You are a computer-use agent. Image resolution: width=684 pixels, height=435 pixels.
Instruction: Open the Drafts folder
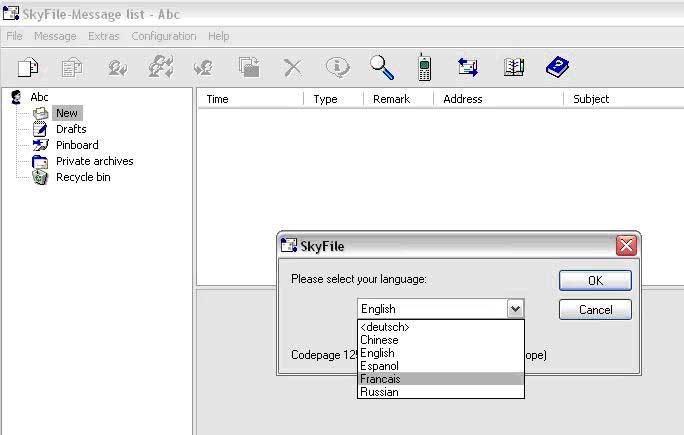tap(71, 129)
